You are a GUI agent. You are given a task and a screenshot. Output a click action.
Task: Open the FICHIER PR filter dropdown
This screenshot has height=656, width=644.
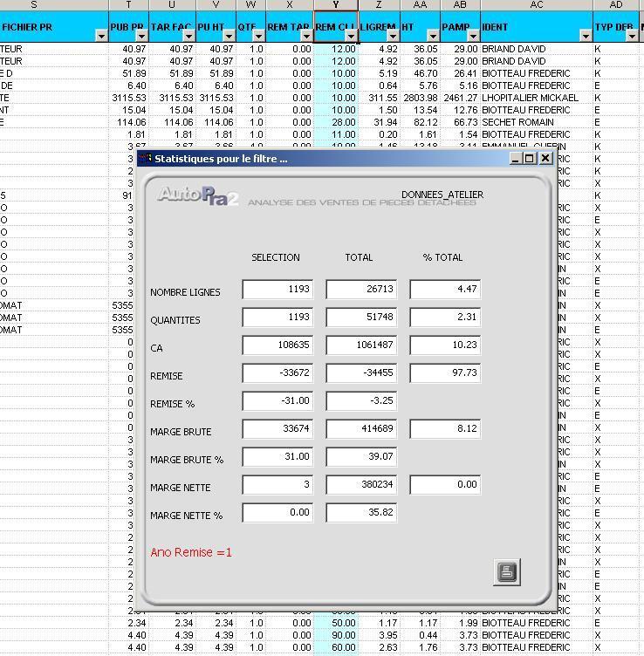pos(101,36)
